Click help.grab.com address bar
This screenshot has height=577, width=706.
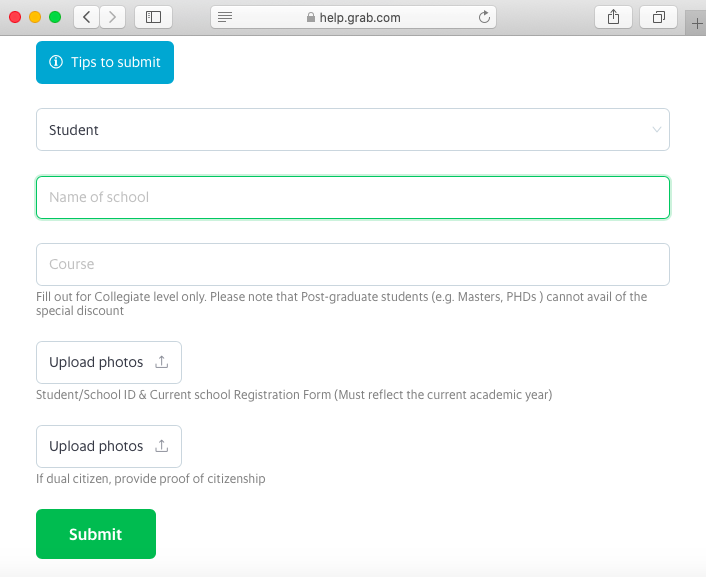(353, 17)
